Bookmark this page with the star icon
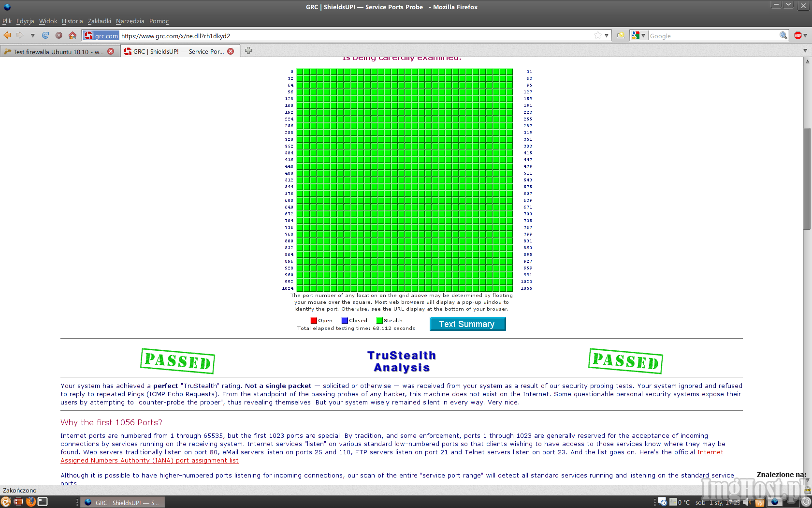 (598, 35)
